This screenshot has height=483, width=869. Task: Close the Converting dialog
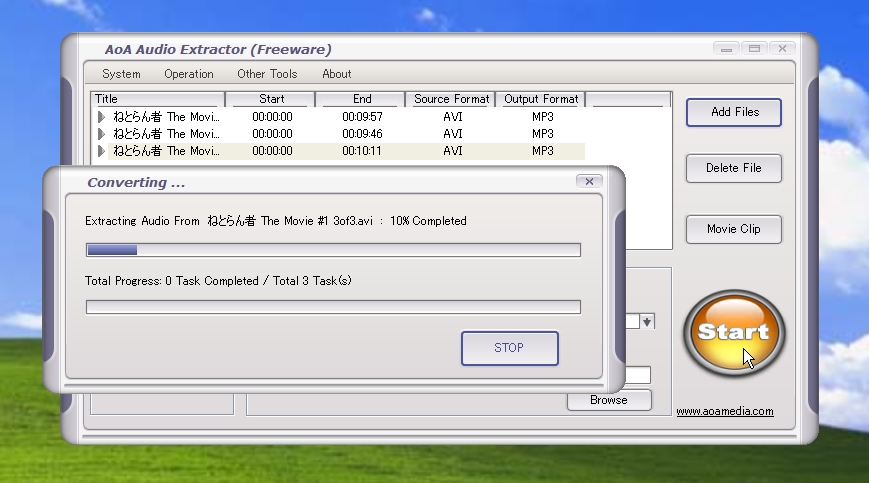pyautogui.click(x=589, y=181)
